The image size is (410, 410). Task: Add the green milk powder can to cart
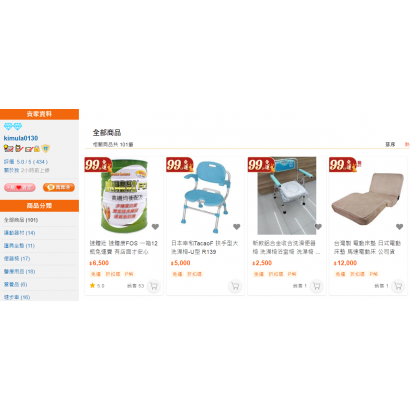pos(154,286)
